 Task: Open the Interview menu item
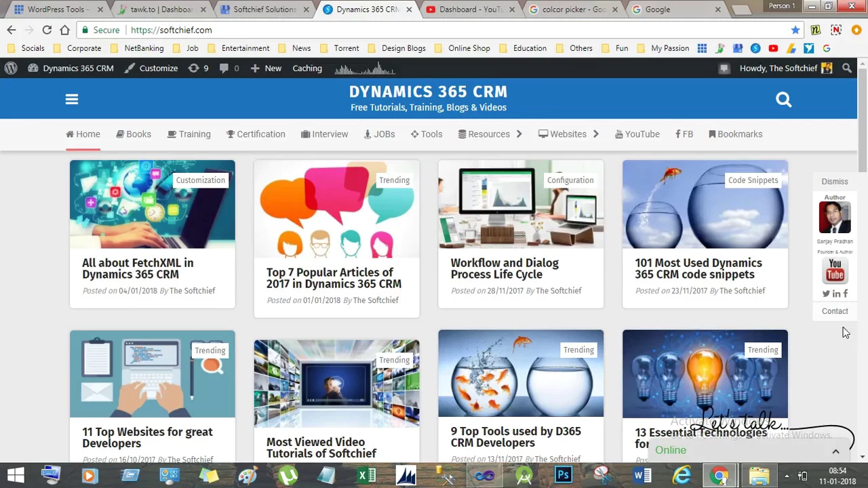click(x=325, y=134)
